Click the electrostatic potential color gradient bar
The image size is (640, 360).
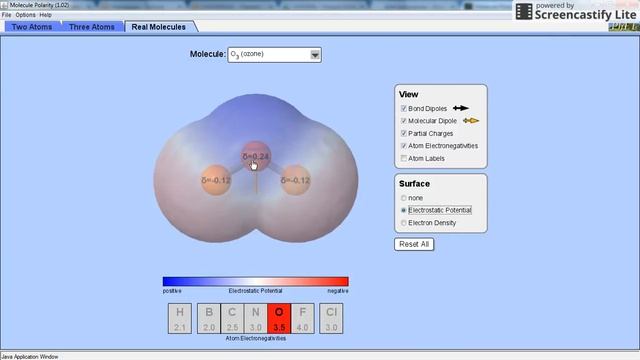point(256,281)
